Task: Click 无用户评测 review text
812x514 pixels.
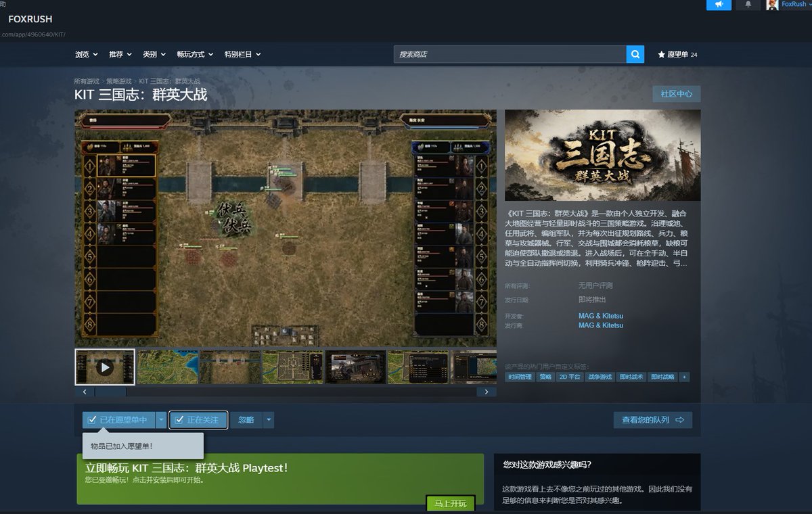Action: [x=595, y=285]
